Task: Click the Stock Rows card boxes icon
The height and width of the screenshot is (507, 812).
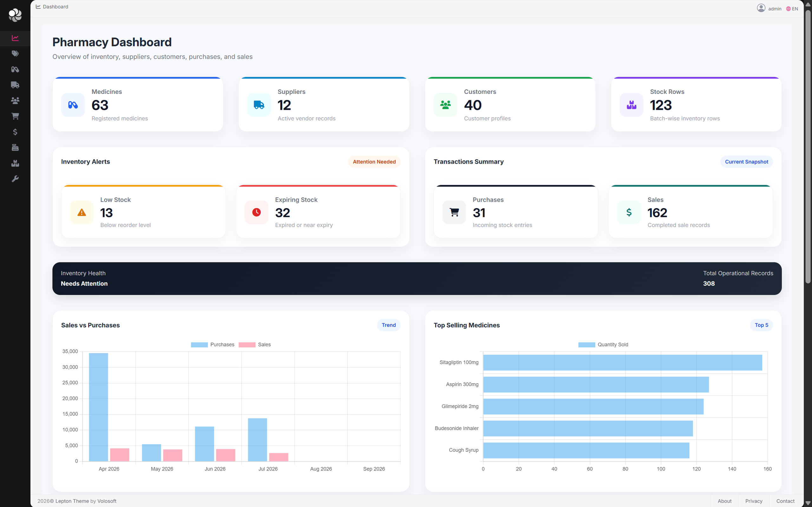Action: (x=632, y=105)
